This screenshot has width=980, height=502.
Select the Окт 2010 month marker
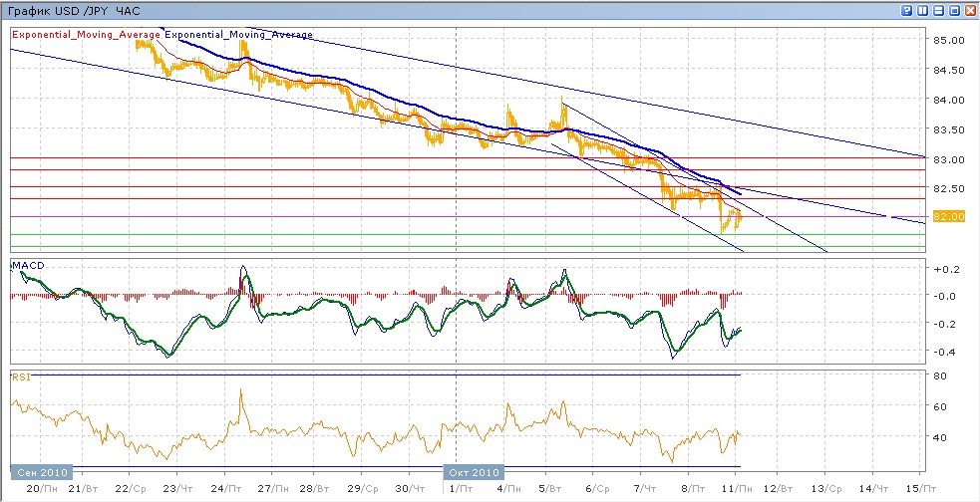pyautogui.click(x=475, y=472)
